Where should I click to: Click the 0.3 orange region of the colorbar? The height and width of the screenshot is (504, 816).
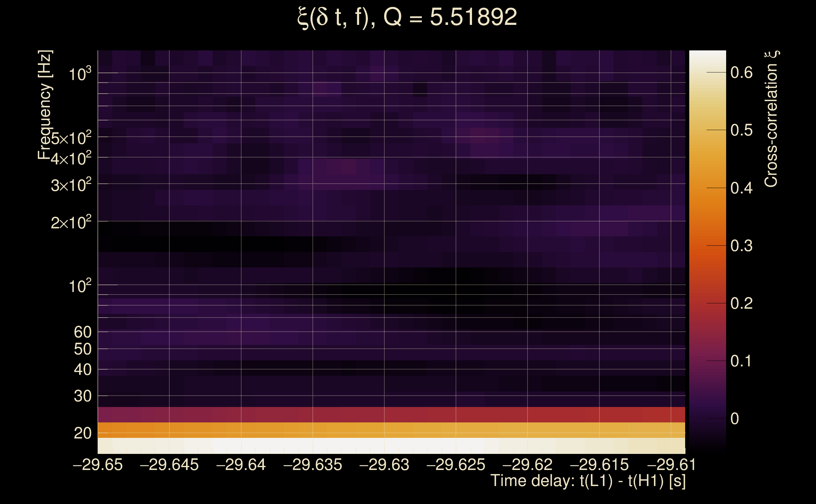point(708,246)
